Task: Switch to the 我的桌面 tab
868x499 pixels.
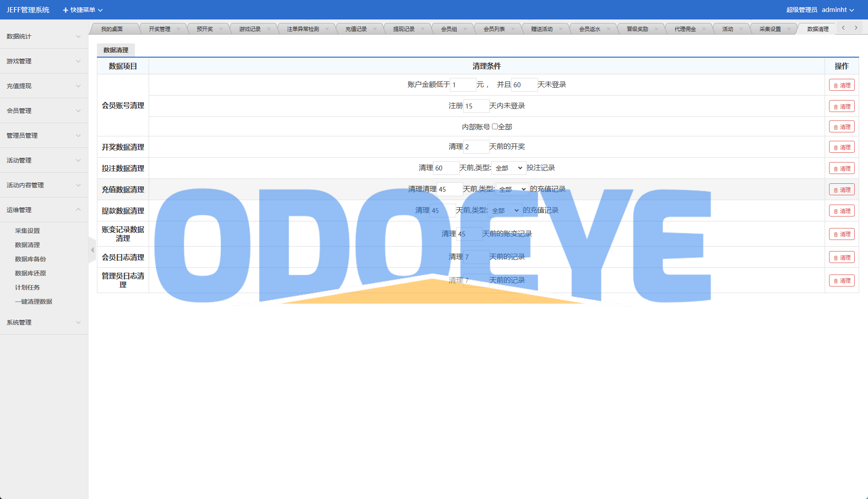Action: [x=112, y=29]
